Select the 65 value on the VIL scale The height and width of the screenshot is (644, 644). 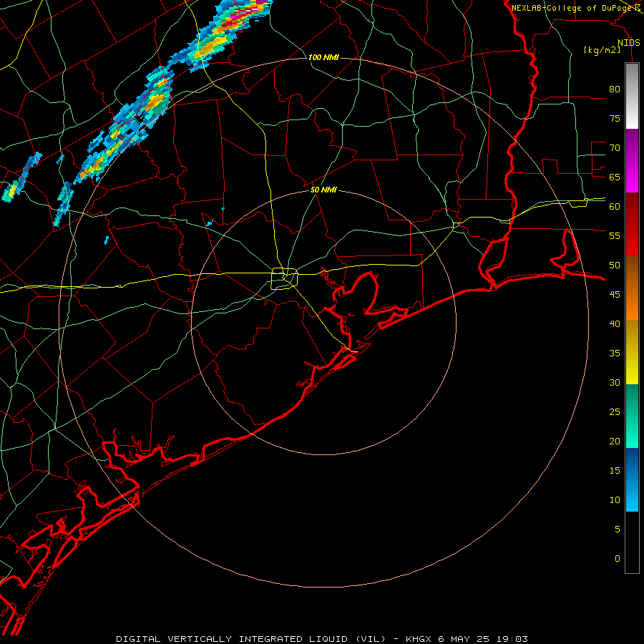[x=615, y=177]
